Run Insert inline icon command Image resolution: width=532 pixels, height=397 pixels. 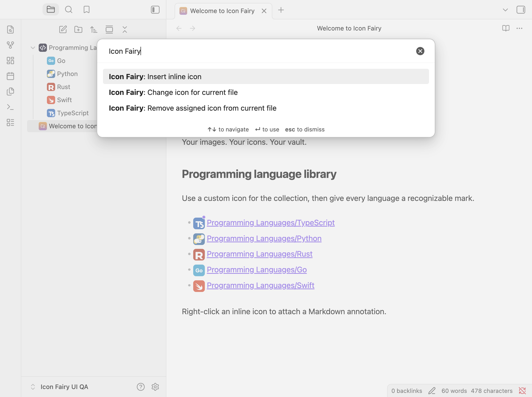click(x=266, y=76)
